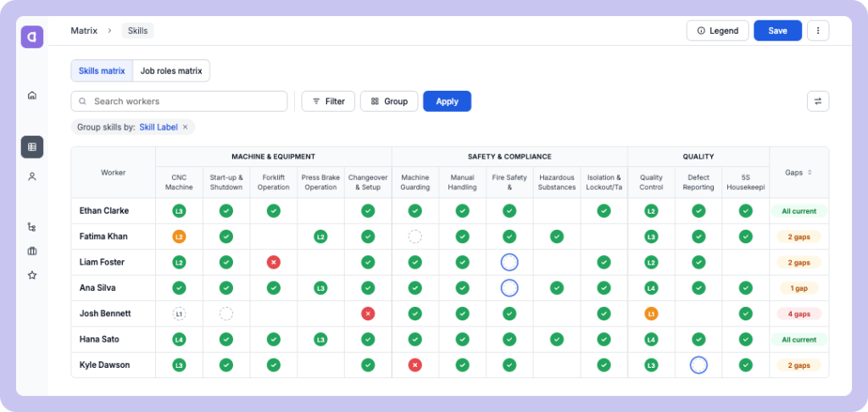Image resolution: width=868 pixels, height=412 pixels.
Task: Click Josh Bennett's 4 gaps badge
Action: [x=798, y=314]
